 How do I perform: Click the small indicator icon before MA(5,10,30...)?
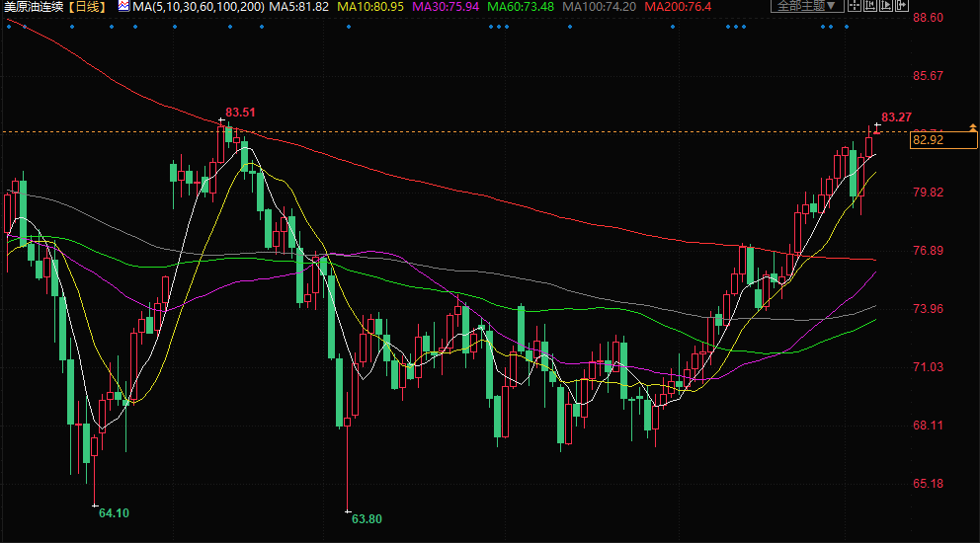(123, 6)
